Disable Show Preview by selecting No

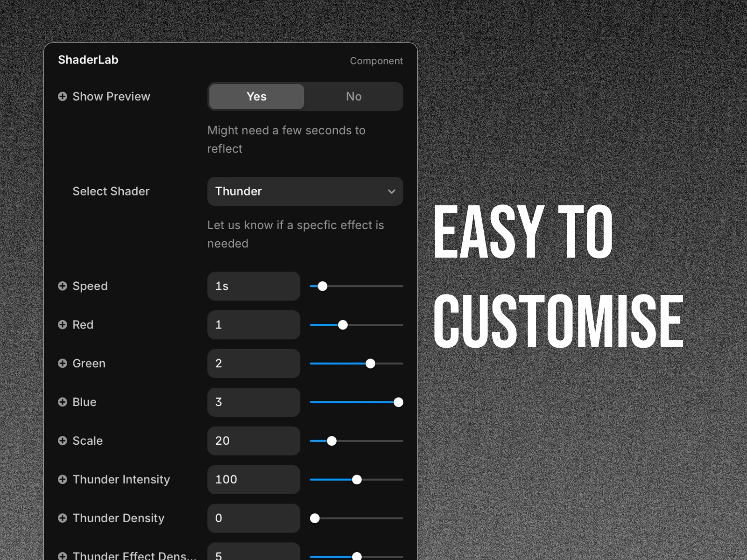353,97
